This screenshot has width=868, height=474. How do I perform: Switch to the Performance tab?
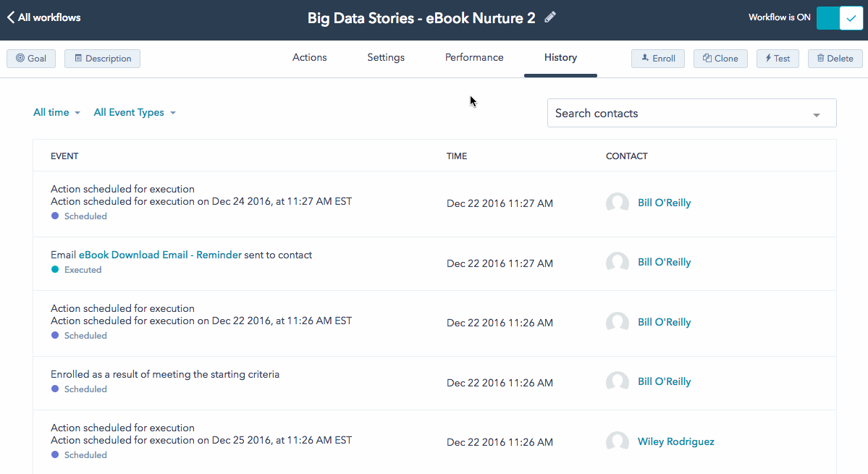point(474,57)
